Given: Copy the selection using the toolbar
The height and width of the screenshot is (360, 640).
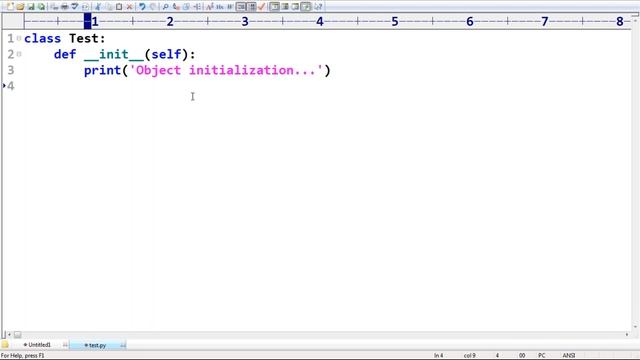Looking at the screenshot, I should 109,7.
